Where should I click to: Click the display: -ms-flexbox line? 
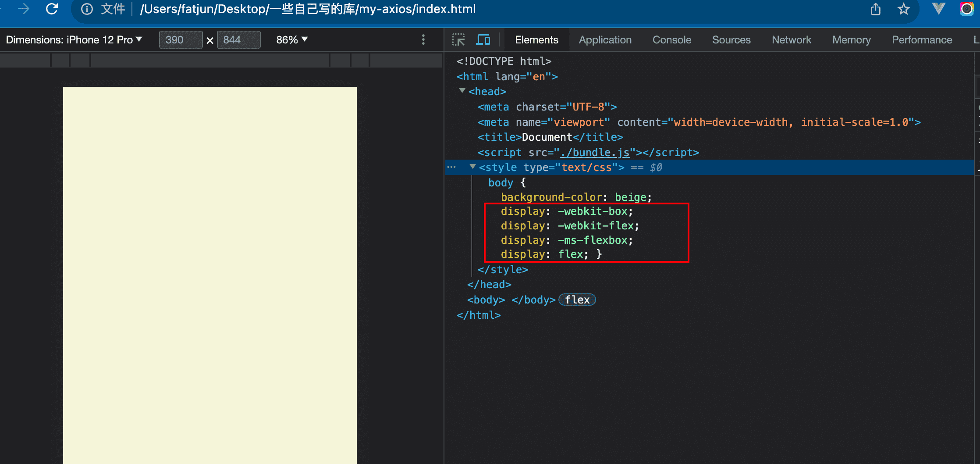567,240
